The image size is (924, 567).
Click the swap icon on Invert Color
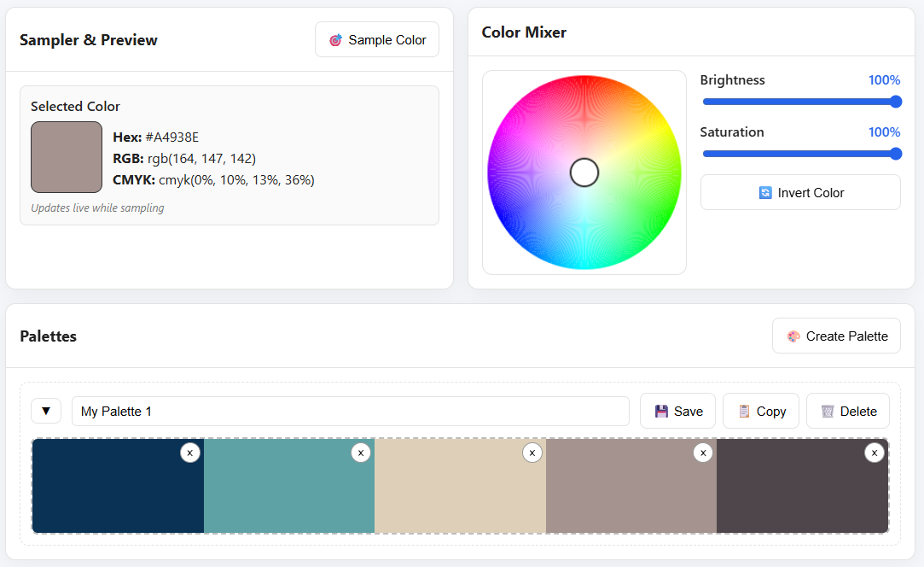[765, 193]
